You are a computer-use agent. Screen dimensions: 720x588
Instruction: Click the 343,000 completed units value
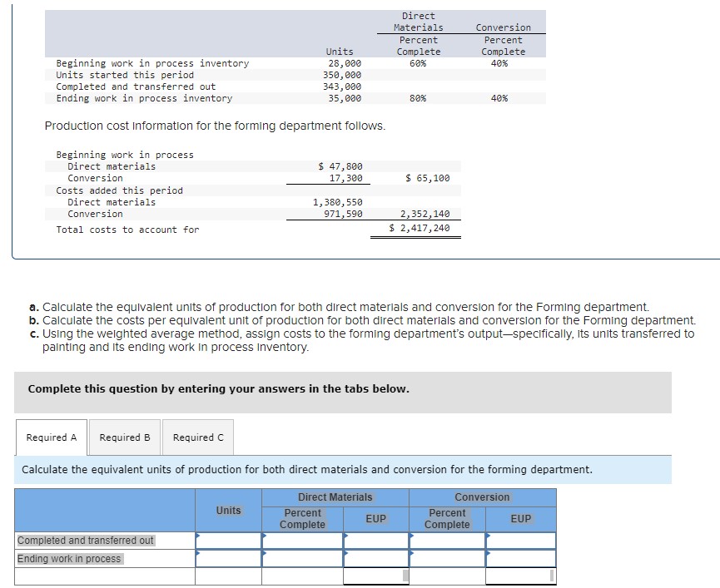click(x=342, y=86)
